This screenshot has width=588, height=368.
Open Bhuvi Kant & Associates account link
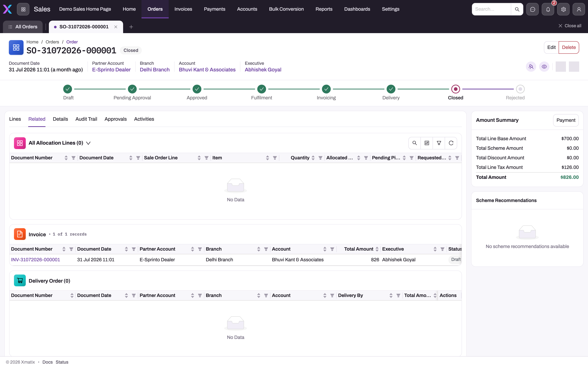click(x=207, y=70)
